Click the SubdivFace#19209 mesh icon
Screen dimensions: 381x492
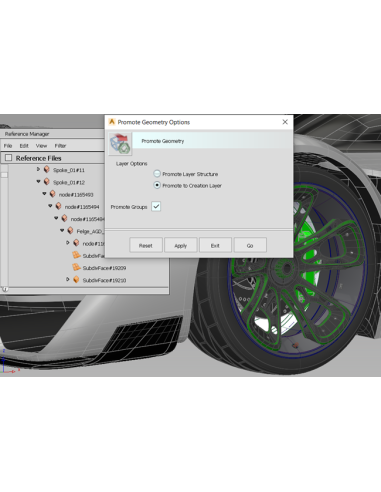[76, 267]
